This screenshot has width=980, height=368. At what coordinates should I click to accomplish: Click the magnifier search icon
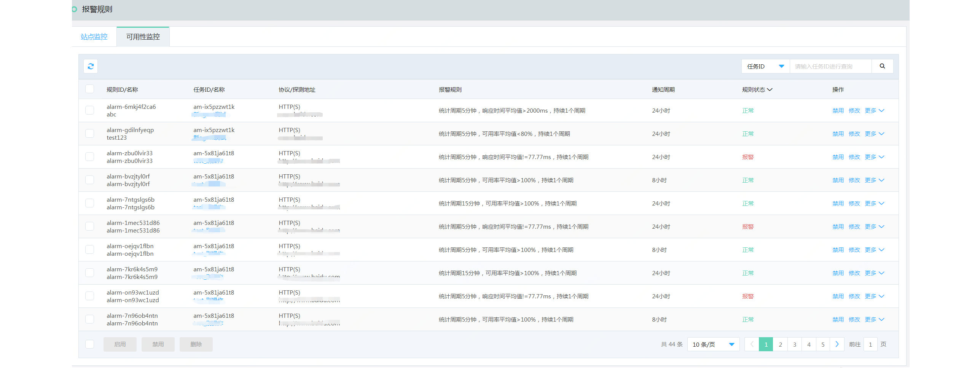click(882, 66)
